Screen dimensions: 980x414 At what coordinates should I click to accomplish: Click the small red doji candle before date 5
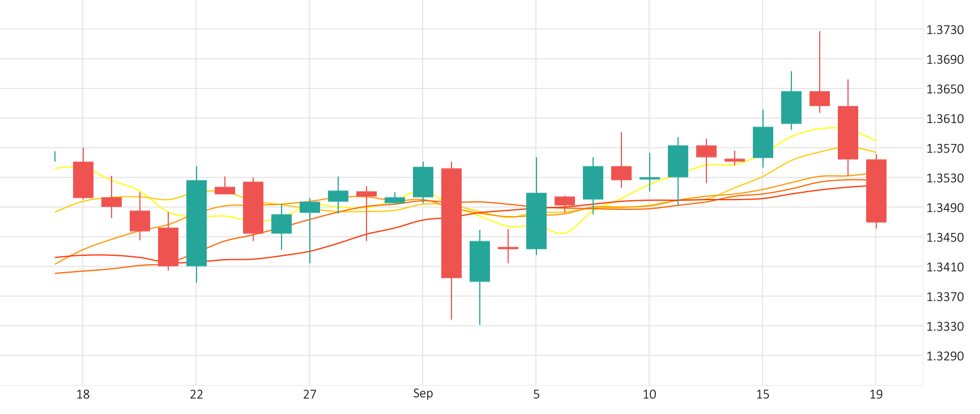tap(508, 248)
